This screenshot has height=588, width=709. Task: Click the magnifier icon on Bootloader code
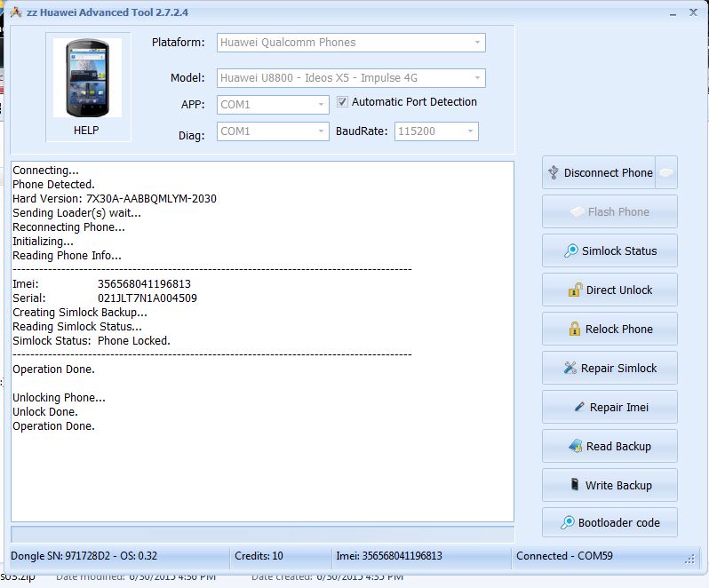point(567,522)
